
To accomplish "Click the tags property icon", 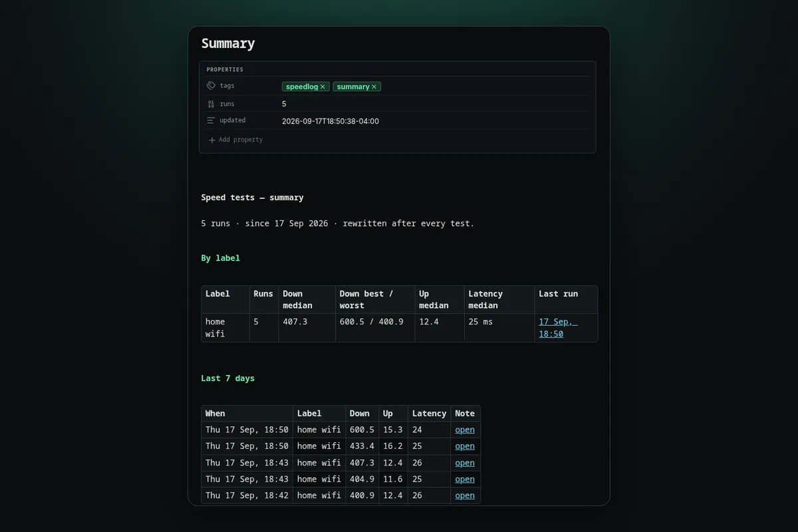I will [x=211, y=86].
